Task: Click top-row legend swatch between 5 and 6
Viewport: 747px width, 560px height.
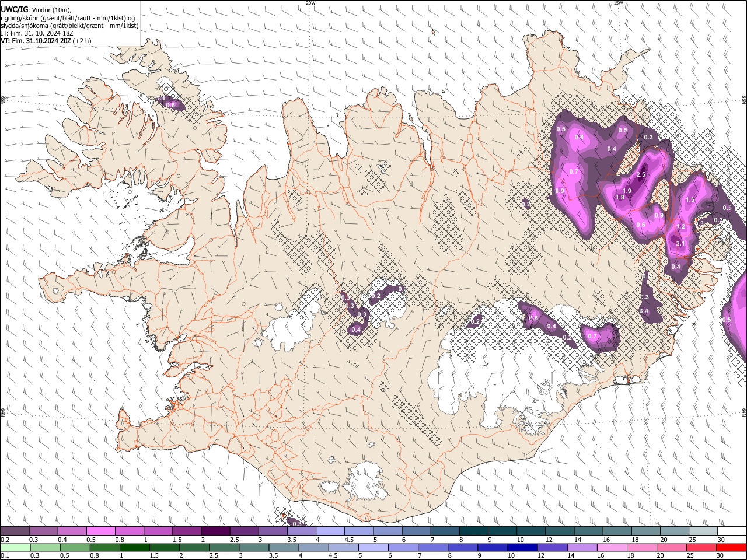Action: (x=388, y=531)
